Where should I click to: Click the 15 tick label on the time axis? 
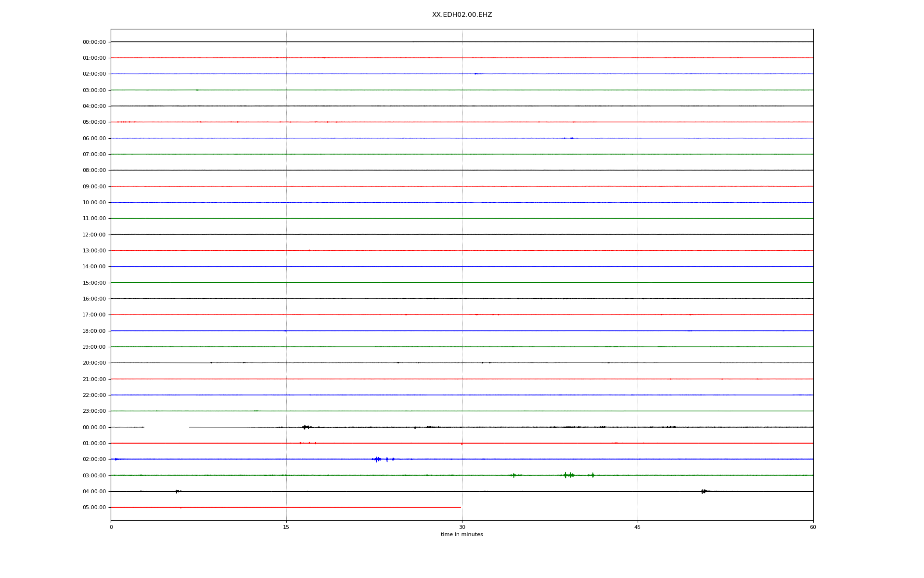[286, 527]
